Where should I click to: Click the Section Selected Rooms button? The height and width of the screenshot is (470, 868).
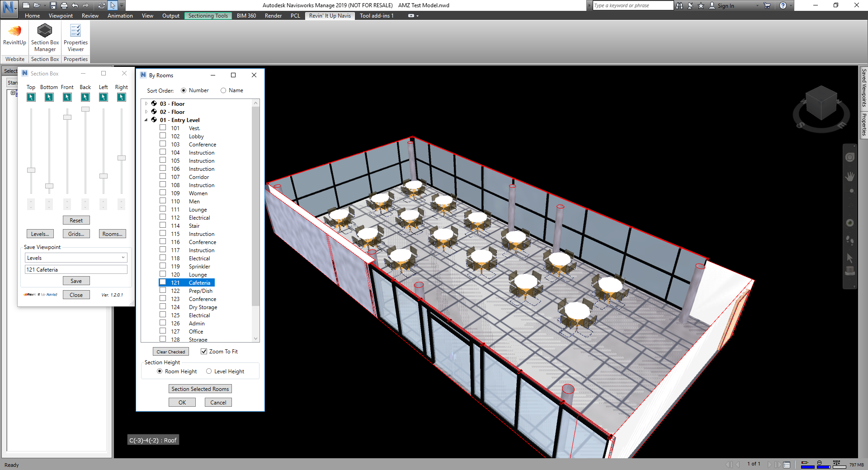coord(200,389)
